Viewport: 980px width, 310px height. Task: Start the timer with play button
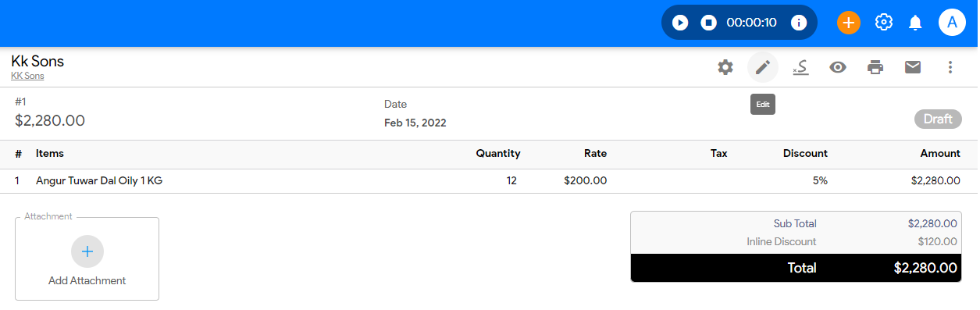coord(680,23)
